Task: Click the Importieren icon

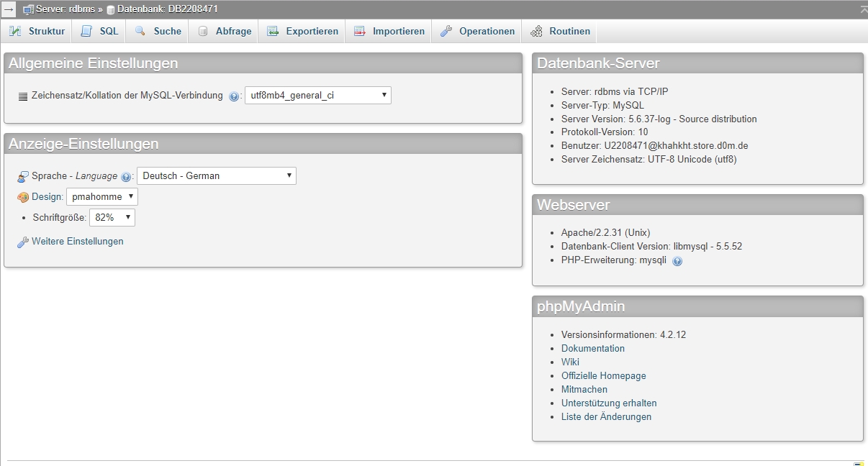Action: click(359, 31)
